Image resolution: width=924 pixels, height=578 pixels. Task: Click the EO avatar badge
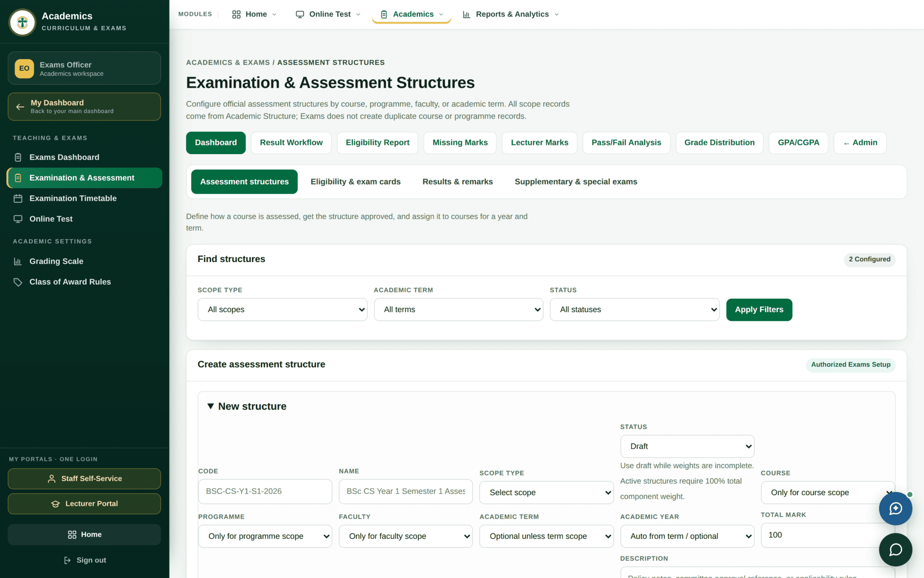[x=24, y=68]
